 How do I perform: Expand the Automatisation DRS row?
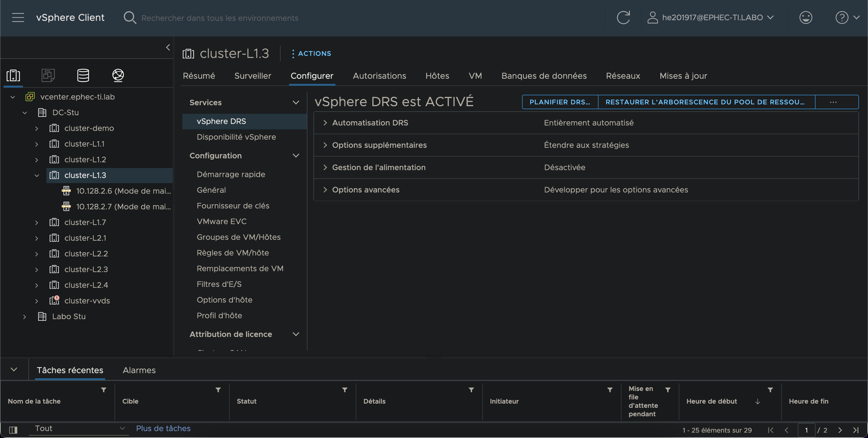click(325, 123)
